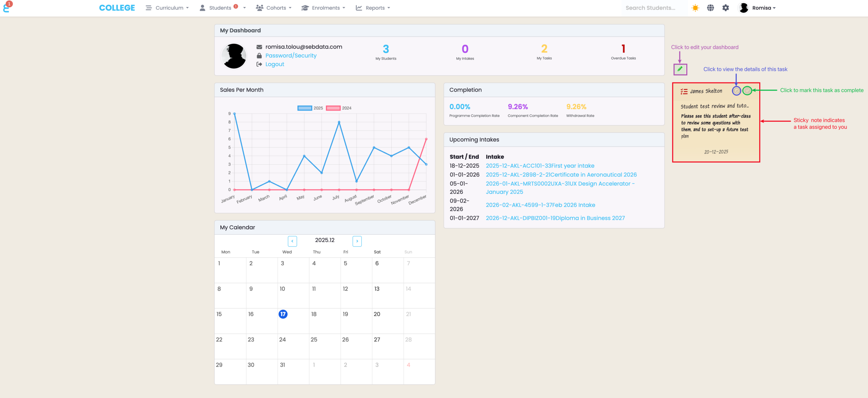The height and width of the screenshot is (398, 868).
Task: Toggle the 2025 chart legend series
Action: 304,108
